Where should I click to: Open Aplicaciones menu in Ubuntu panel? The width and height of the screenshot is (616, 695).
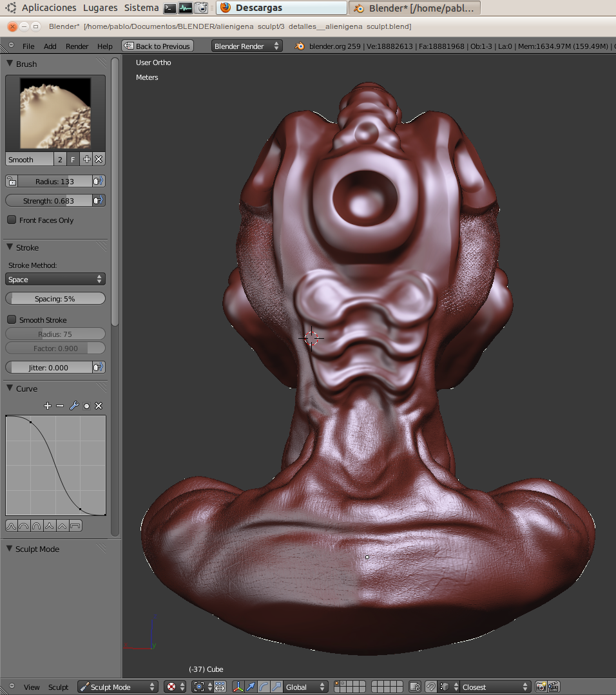(49, 8)
